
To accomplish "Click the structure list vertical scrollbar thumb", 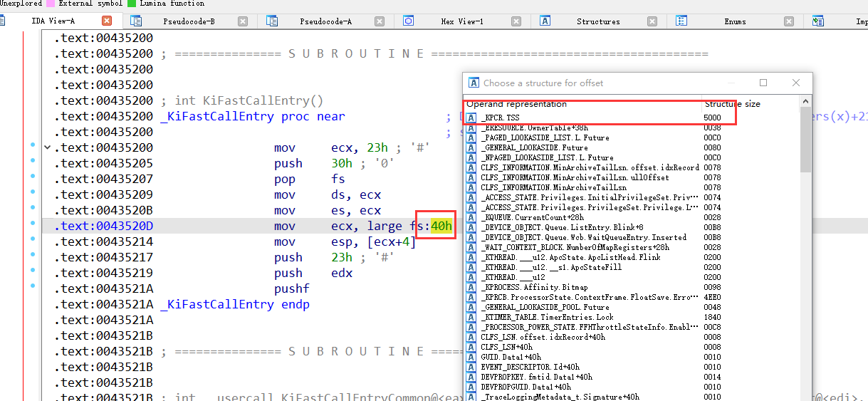I will point(805,139).
